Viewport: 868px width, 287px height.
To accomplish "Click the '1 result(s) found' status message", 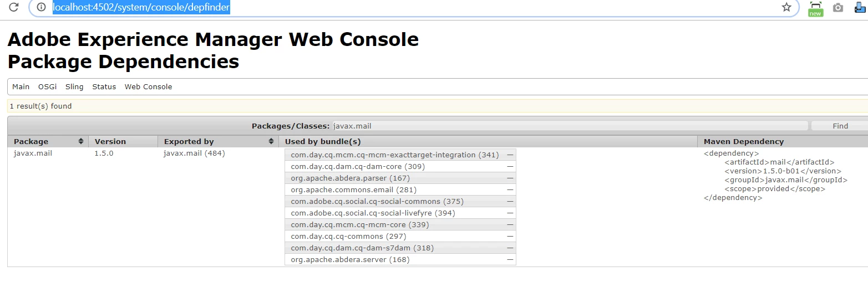I will click(41, 106).
